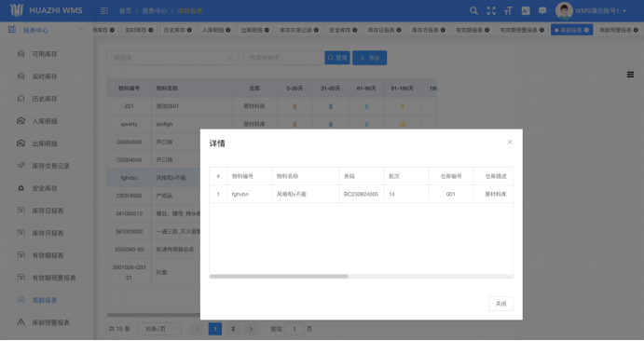Select 库龄预警报表 in the sidebar
Image resolution: width=644 pixels, height=341 pixels.
(x=51, y=322)
